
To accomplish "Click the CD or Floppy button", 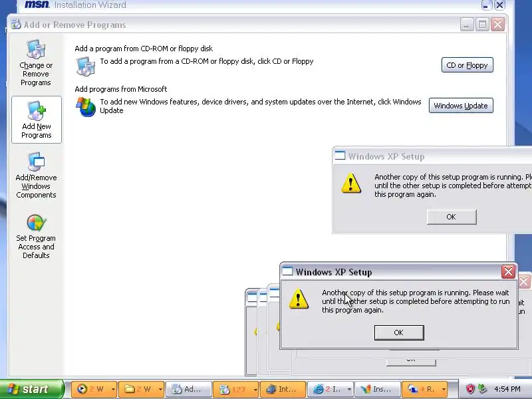I will click(467, 65).
